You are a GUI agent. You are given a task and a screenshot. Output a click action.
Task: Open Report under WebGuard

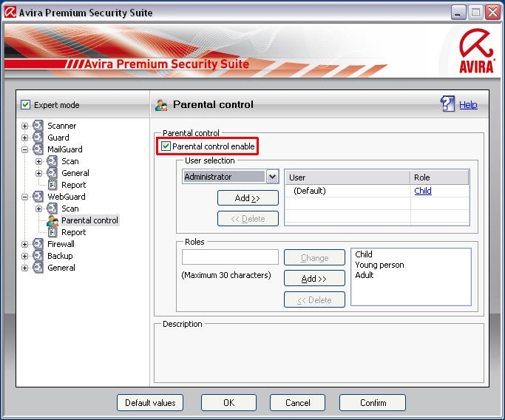[74, 232]
